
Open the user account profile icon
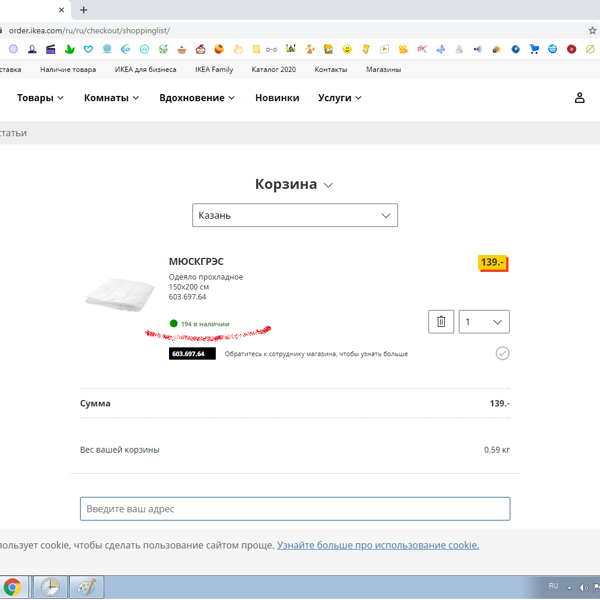tap(580, 98)
